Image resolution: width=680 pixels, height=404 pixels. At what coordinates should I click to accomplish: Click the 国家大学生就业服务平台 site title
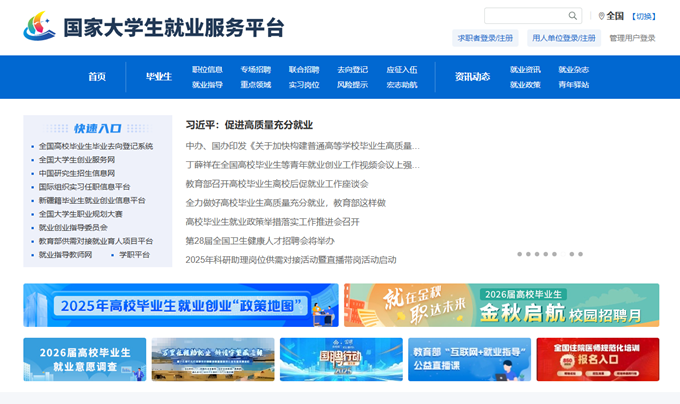(173, 28)
